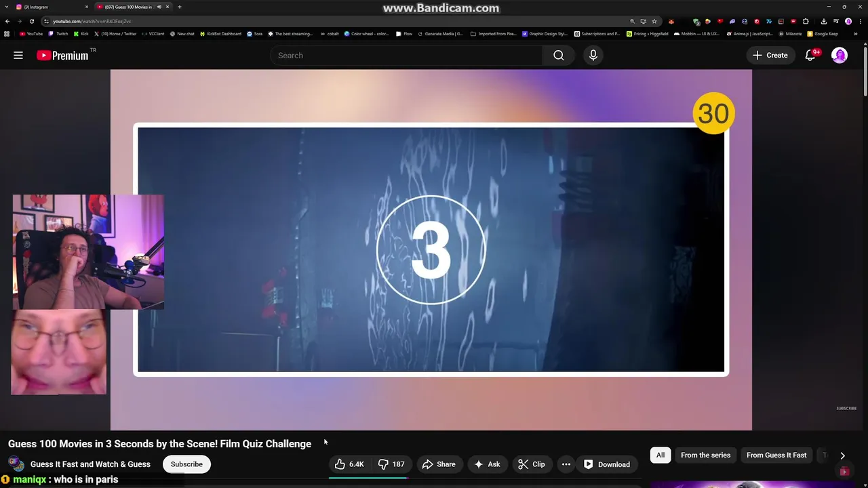
Task: Show next filter chips with arrow
Action: [842, 455]
